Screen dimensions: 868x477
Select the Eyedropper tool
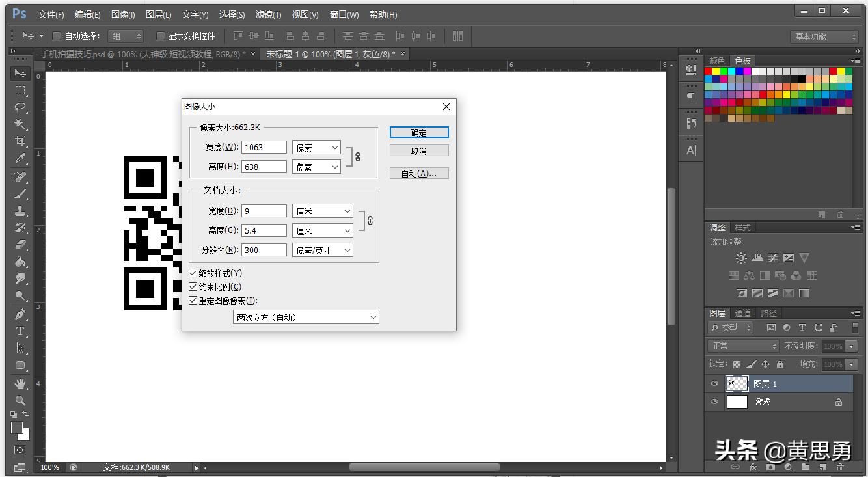coord(20,159)
